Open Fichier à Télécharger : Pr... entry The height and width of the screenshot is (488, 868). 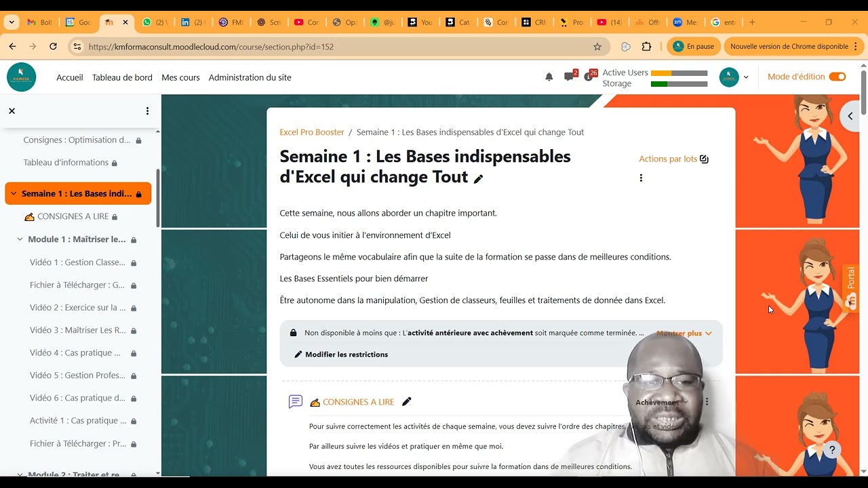coord(78,443)
